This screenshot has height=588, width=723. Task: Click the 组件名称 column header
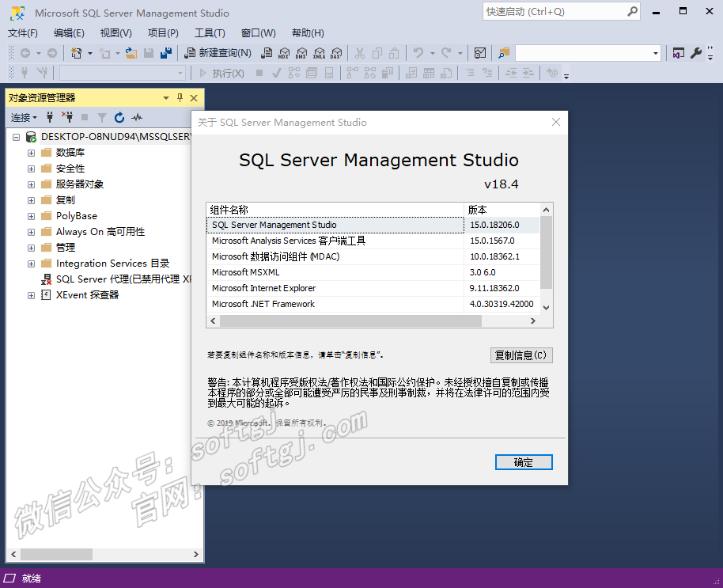coord(335,210)
